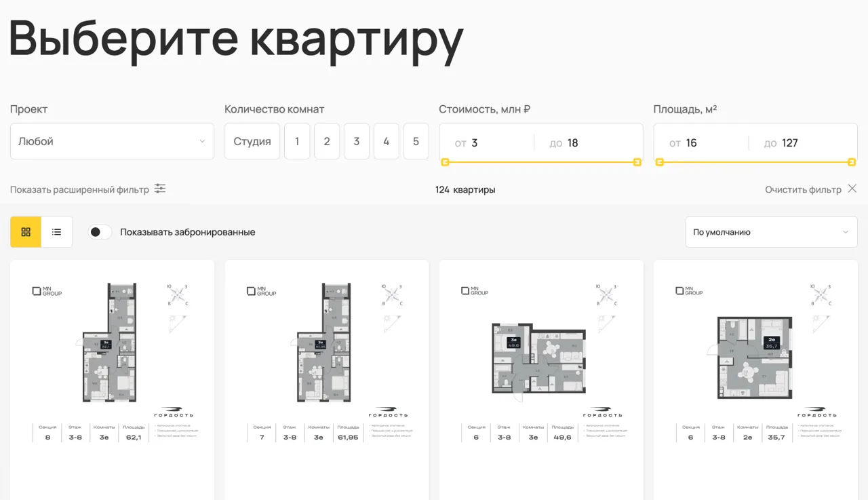Screen dimensions: 868x500
Task: Click the Площадь, м² label
Action: click(686, 109)
